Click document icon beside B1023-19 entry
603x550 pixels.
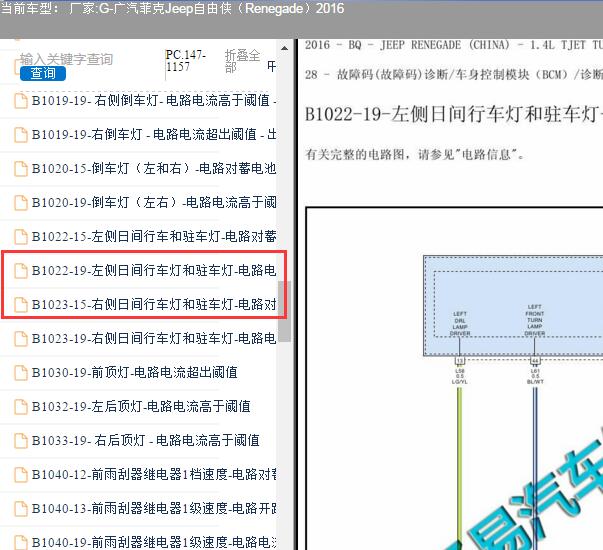(x=21, y=338)
